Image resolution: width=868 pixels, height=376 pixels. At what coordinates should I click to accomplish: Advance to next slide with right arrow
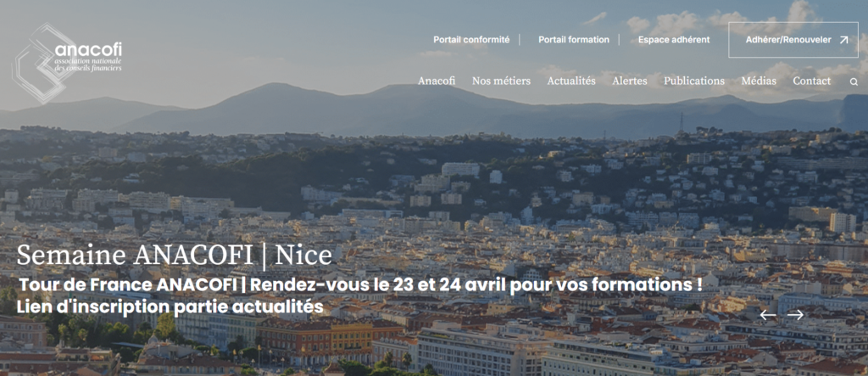pos(795,315)
